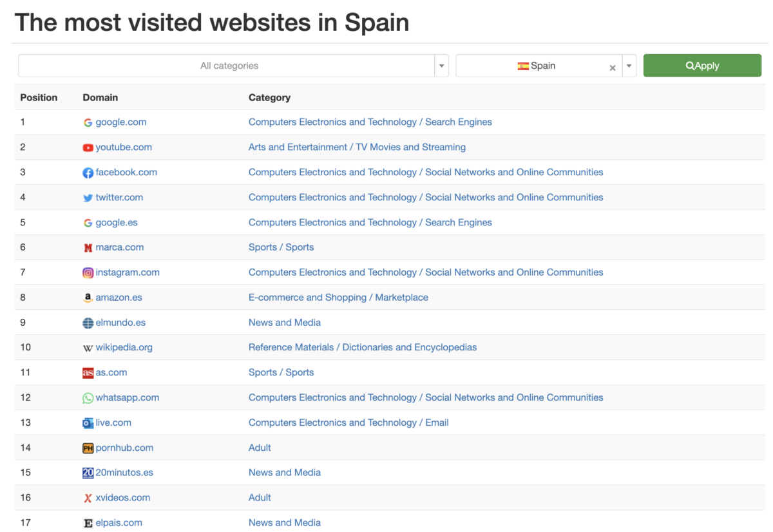Click the 20minutos favicon icon
The height and width of the screenshot is (532, 773).
click(88, 473)
